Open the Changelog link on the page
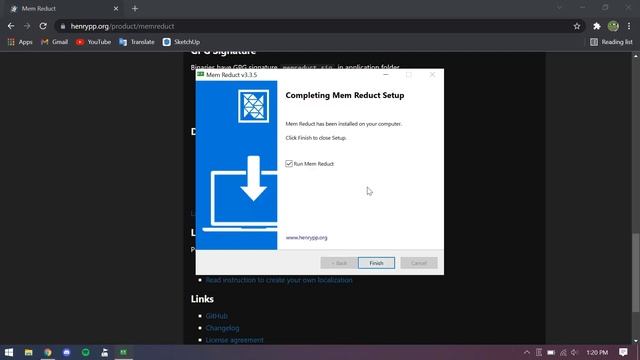This screenshot has height=360, width=640. [222, 328]
